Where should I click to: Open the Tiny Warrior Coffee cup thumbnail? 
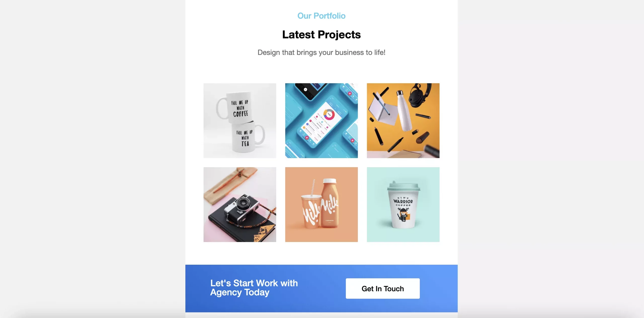[403, 205]
